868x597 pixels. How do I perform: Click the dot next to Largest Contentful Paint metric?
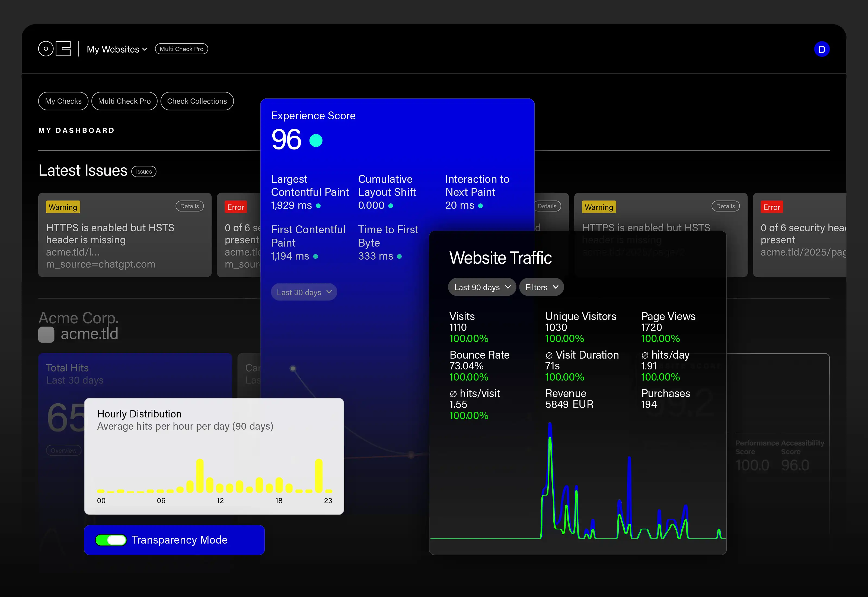(x=318, y=205)
